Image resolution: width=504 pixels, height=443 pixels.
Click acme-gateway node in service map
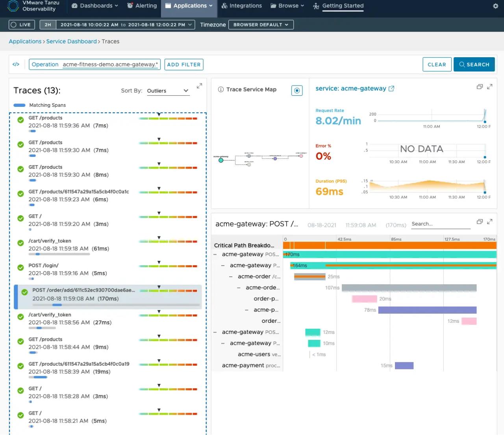point(221,160)
